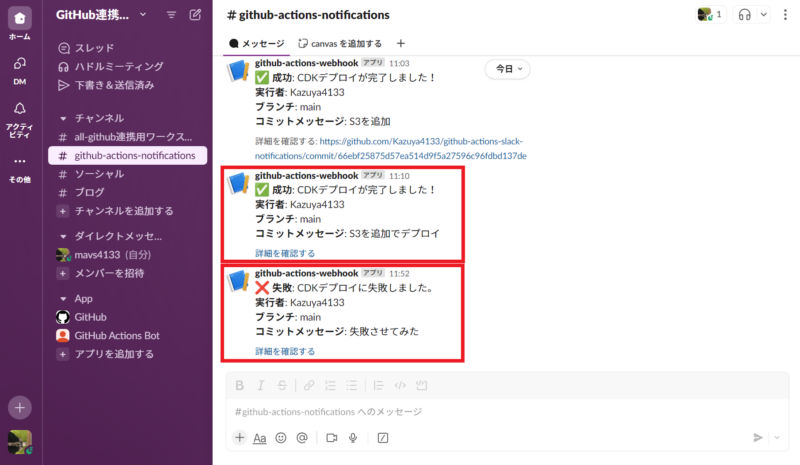Toggle code block formatting
Image resolution: width=800 pixels, height=465 pixels.
click(421, 385)
